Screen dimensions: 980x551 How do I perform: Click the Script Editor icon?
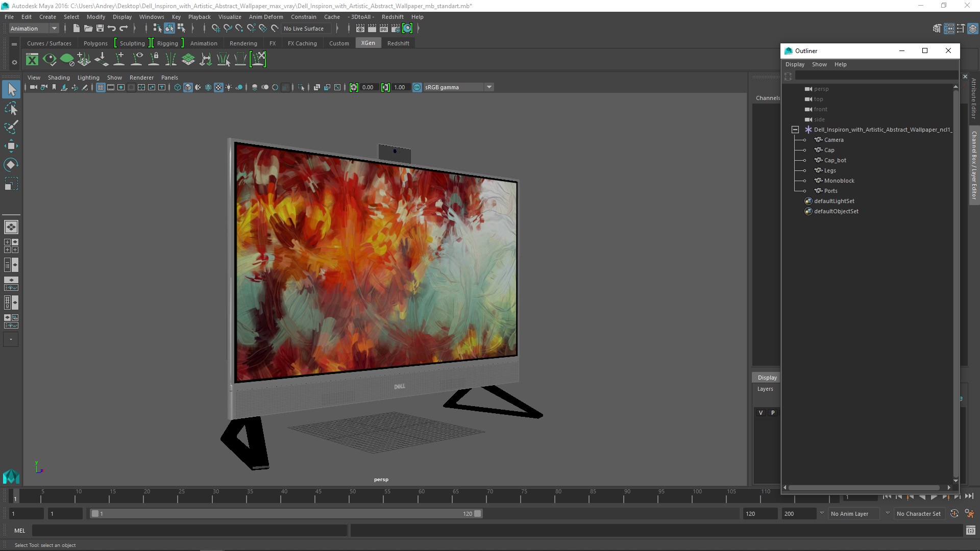971,531
